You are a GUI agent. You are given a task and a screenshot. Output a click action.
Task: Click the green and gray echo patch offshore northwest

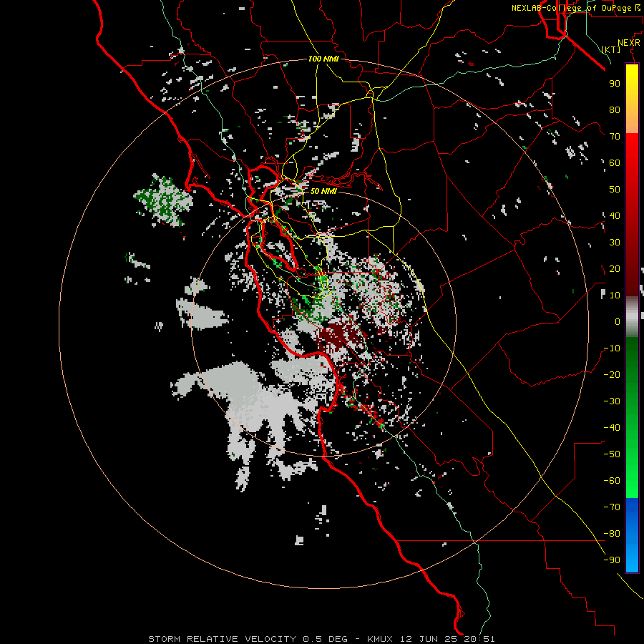click(163, 200)
